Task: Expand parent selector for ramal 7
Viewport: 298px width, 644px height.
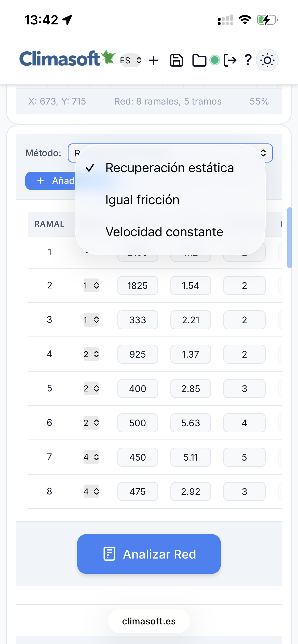Action: click(91, 457)
